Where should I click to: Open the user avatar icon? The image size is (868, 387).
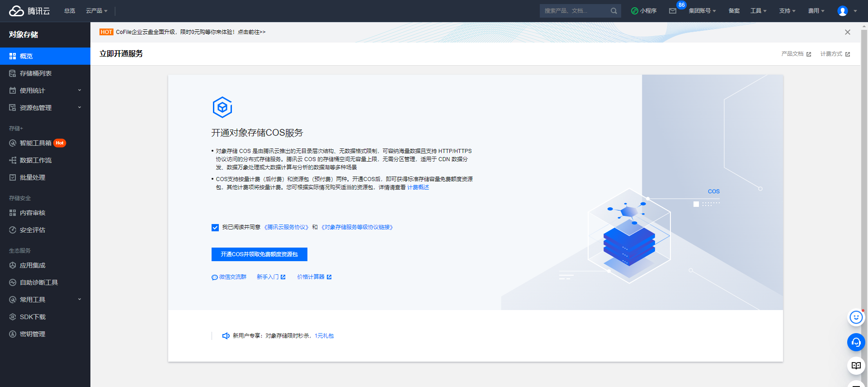[843, 11]
